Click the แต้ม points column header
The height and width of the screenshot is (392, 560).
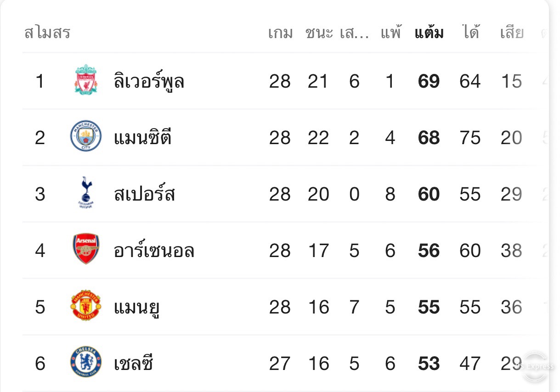(429, 33)
